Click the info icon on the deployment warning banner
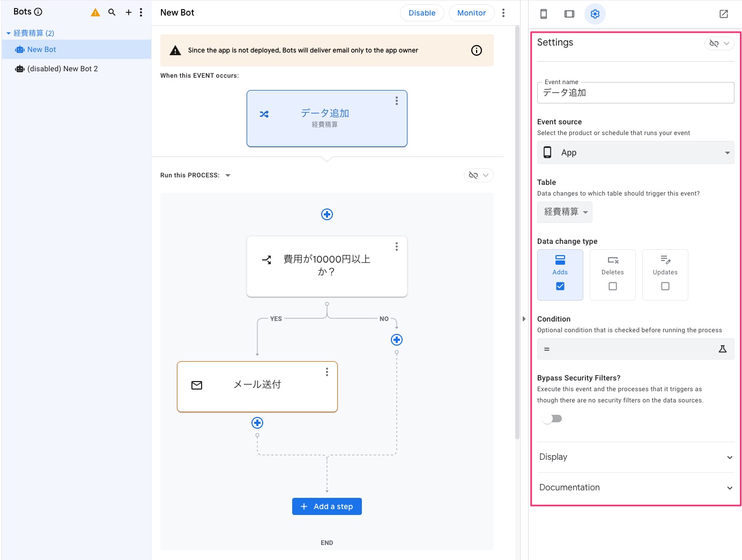Image resolution: width=742 pixels, height=560 pixels. 476,50
